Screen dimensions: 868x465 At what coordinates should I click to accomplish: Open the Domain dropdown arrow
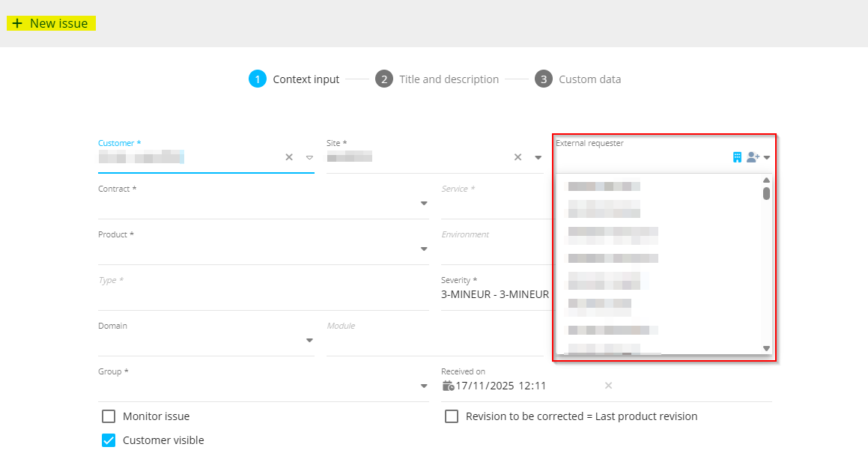click(x=309, y=341)
